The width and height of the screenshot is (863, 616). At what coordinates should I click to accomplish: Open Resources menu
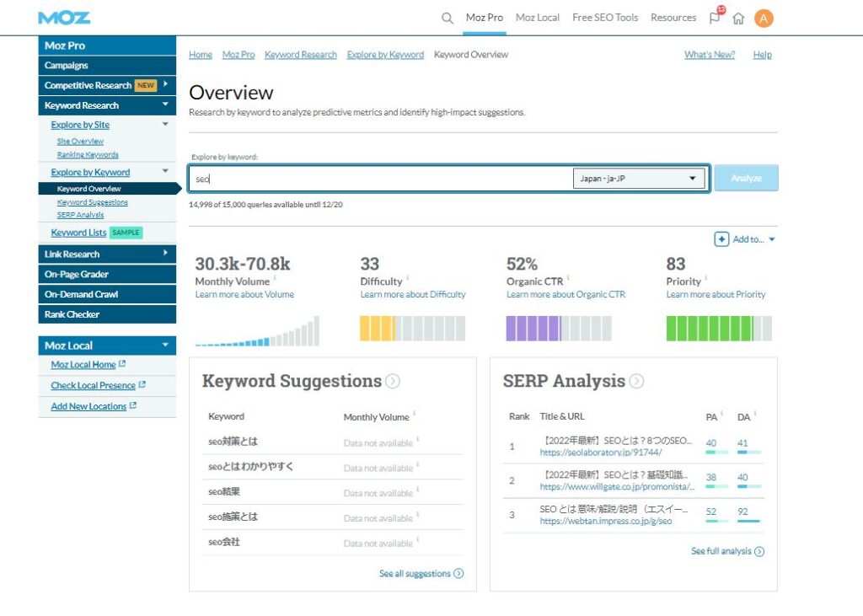pos(673,18)
